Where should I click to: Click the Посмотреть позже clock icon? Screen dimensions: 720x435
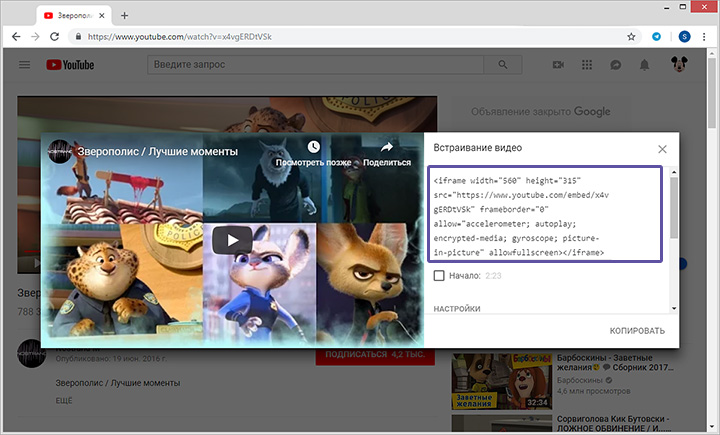pyautogui.click(x=314, y=147)
